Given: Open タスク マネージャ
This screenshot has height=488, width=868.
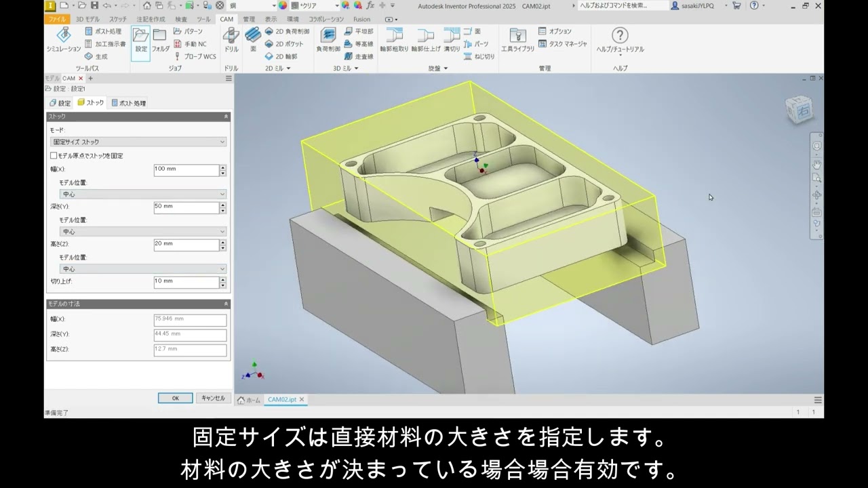Looking at the screenshot, I should pos(562,44).
